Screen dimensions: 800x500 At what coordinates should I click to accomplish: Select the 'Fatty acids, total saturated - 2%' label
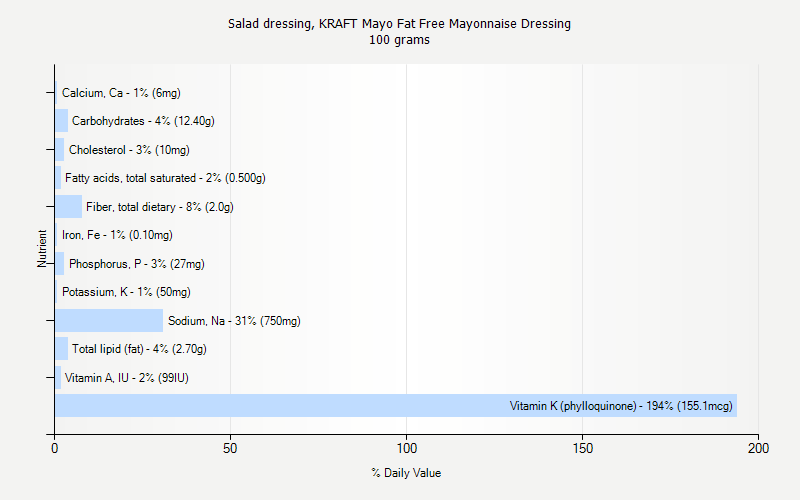(x=165, y=178)
